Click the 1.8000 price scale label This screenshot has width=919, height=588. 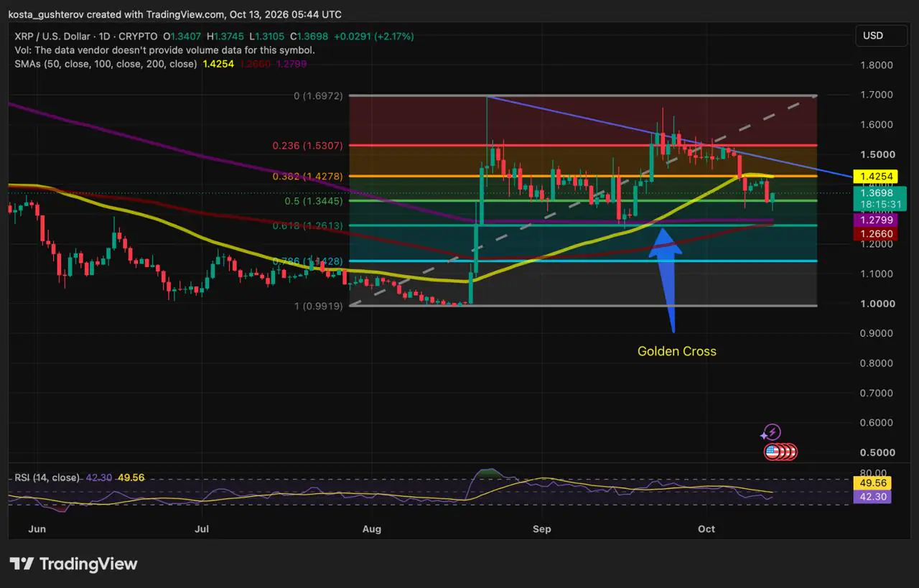click(x=876, y=65)
